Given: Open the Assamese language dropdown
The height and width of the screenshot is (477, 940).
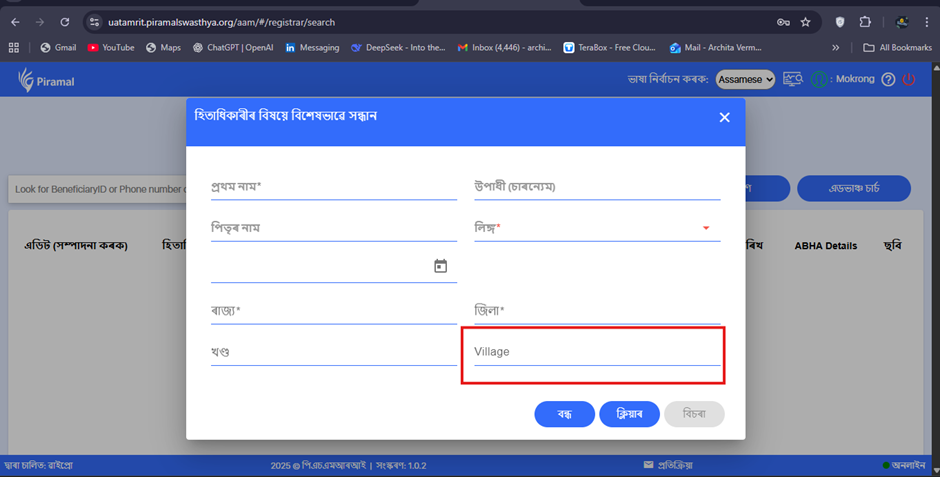Looking at the screenshot, I should (746, 79).
